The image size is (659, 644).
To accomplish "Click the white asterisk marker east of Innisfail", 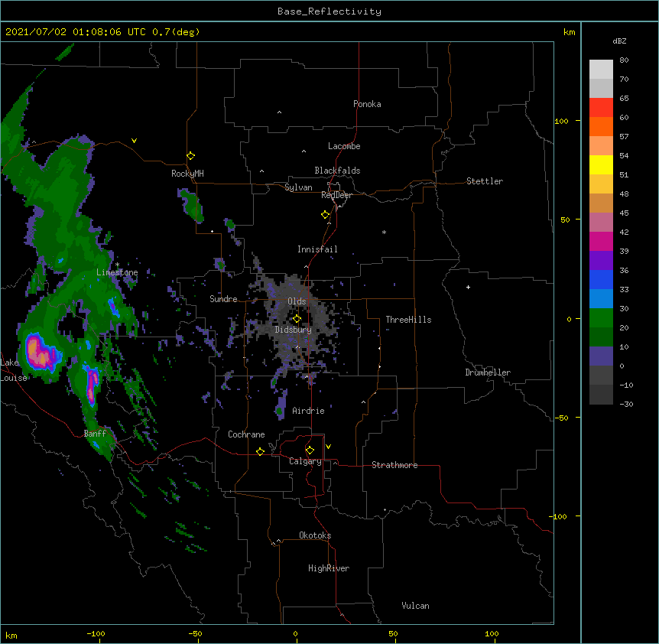I will click(384, 232).
